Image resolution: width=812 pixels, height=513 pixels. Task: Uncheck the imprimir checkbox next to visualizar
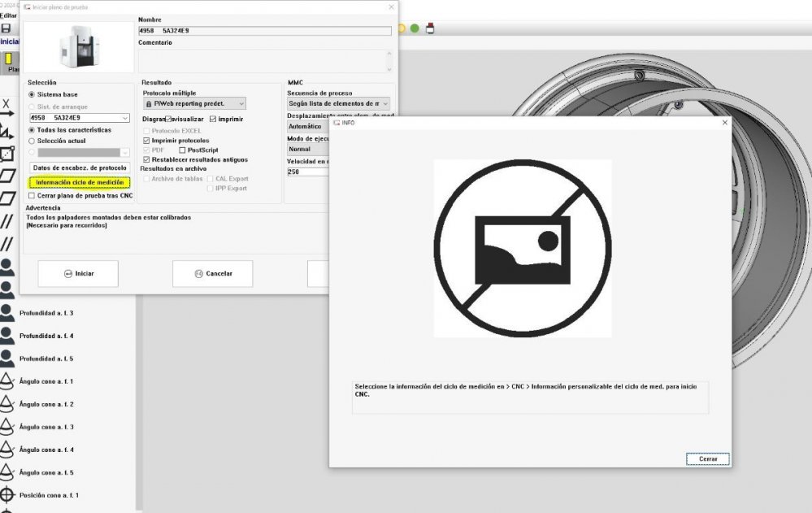click(213, 120)
